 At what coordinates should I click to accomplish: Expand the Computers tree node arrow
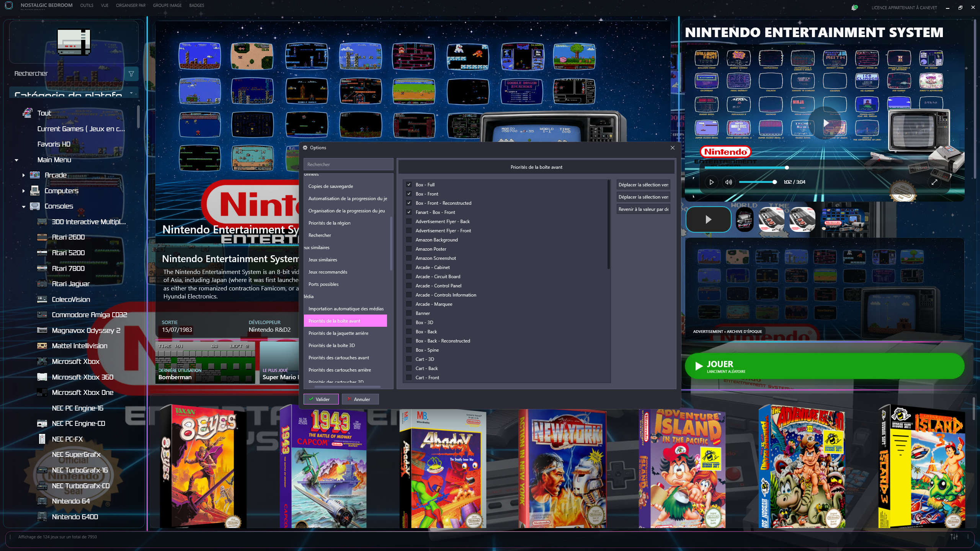(x=23, y=191)
